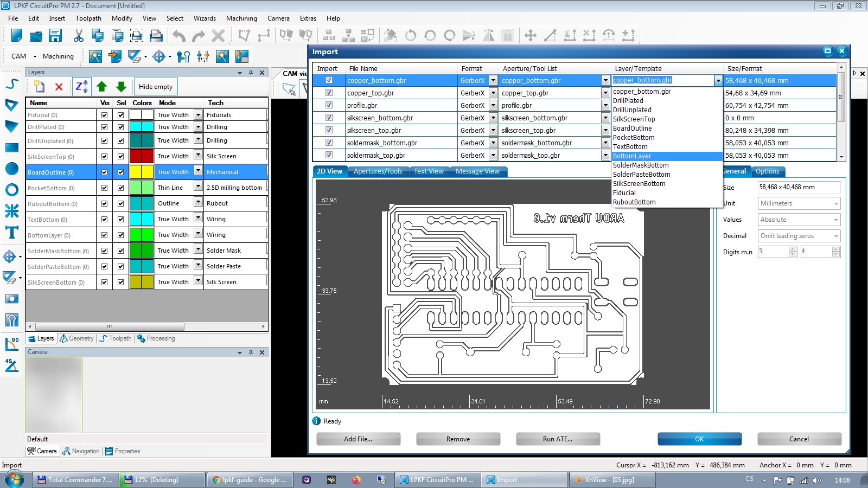Toggle Sel checkbox for BottomLayer layer
Screen dimensions: 868x488
coord(120,235)
